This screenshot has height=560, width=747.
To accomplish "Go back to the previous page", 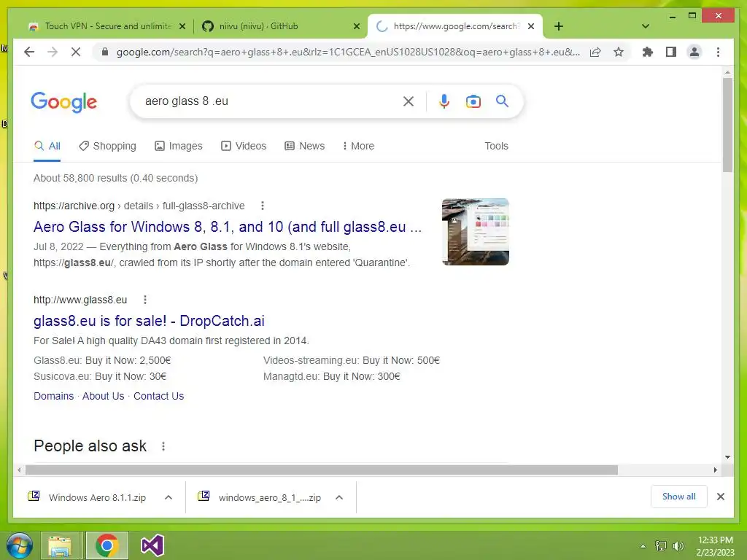I will coord(29,52).
